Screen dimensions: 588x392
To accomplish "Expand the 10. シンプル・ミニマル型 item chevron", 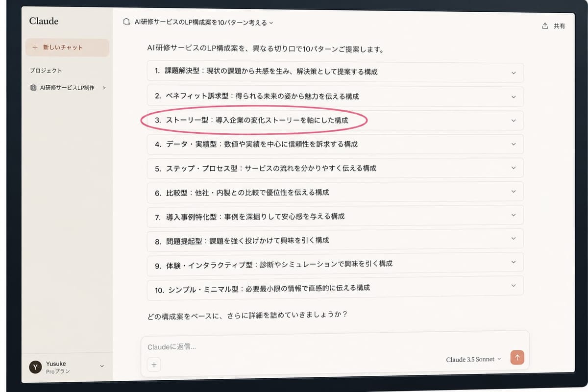I will pos(514,286).
